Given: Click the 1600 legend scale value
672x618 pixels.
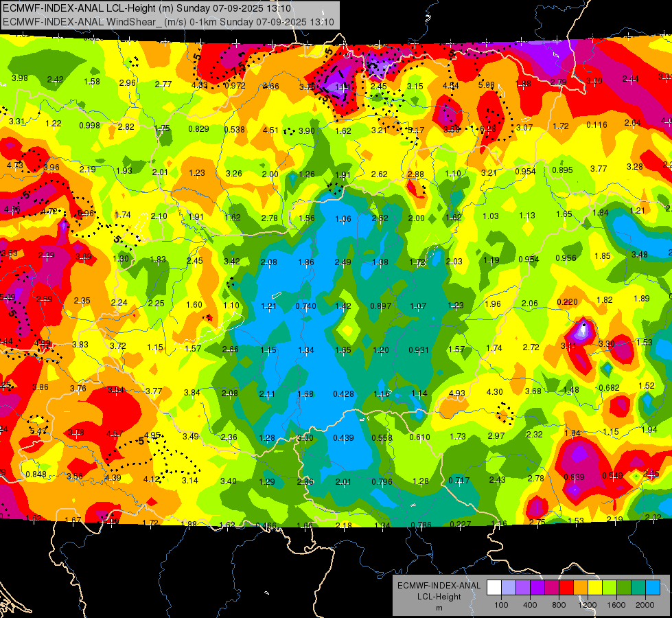Looking at the screenshot, I should pyautogui.click(x=616, y=605).
